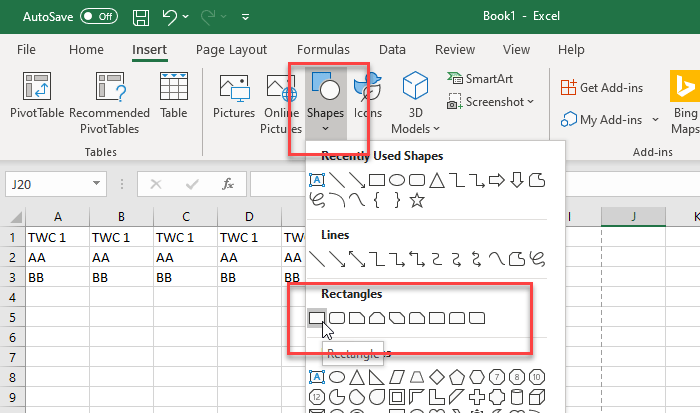Click the Save icon in title bar

point(142,17)
